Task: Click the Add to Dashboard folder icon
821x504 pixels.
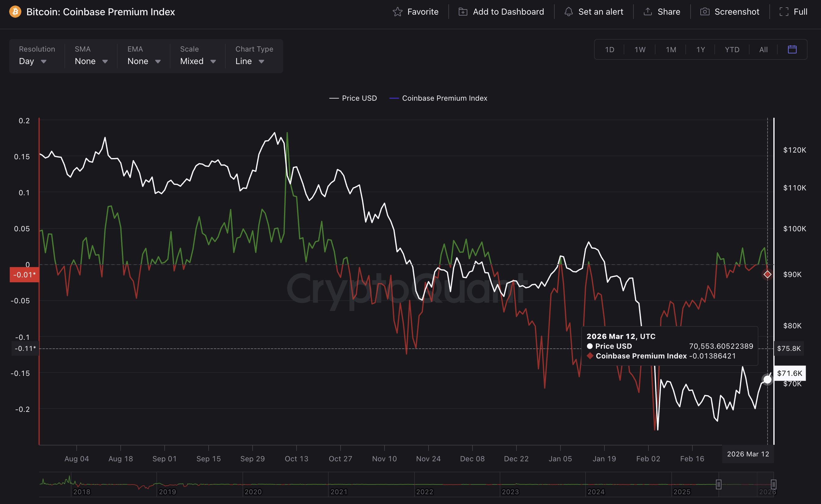Action: tap(463, 12)
